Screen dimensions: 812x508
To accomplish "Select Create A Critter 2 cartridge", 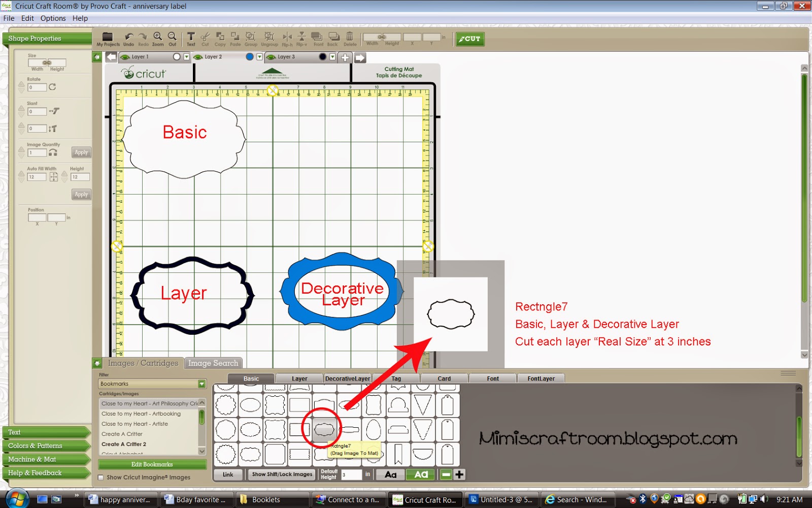I will click(x=124, y=444).
